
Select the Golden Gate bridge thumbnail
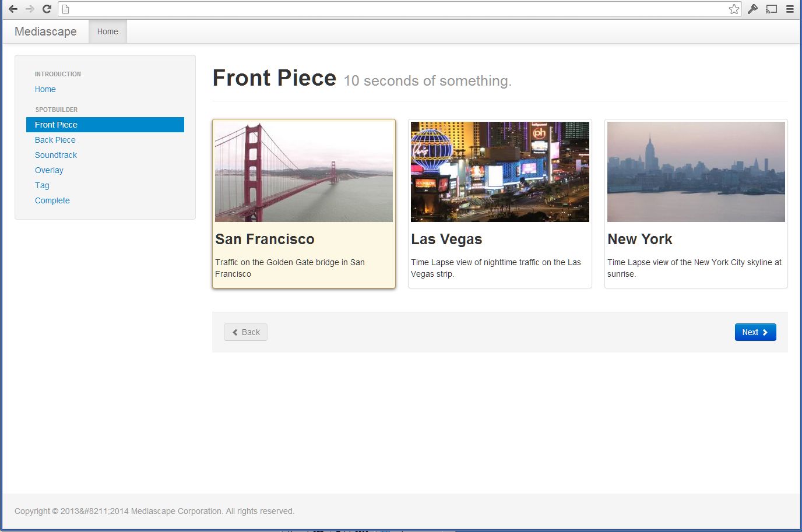[x=304, y=172]
